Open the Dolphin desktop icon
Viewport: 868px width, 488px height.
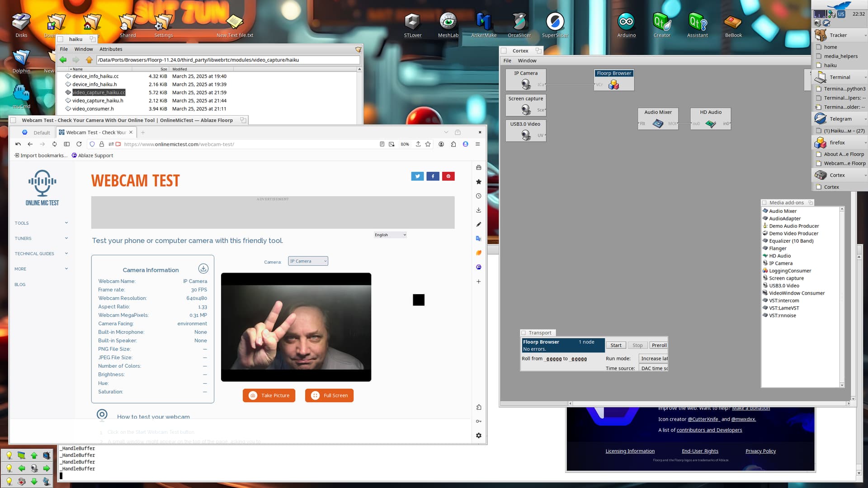[21, 61]
